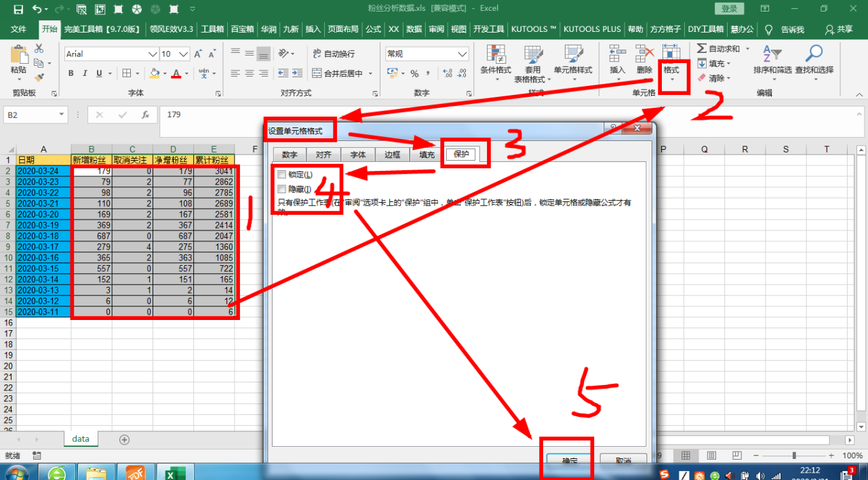Select the data sheet tab
The width and height of the screenshot is (868, 480).
point(81,439)
